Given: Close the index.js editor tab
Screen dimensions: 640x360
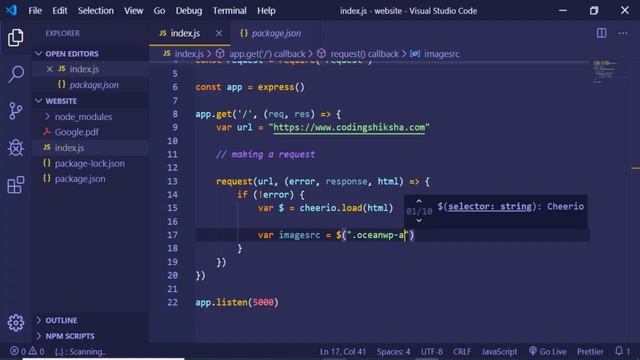Looking at the screenshot, I should 219,33.
